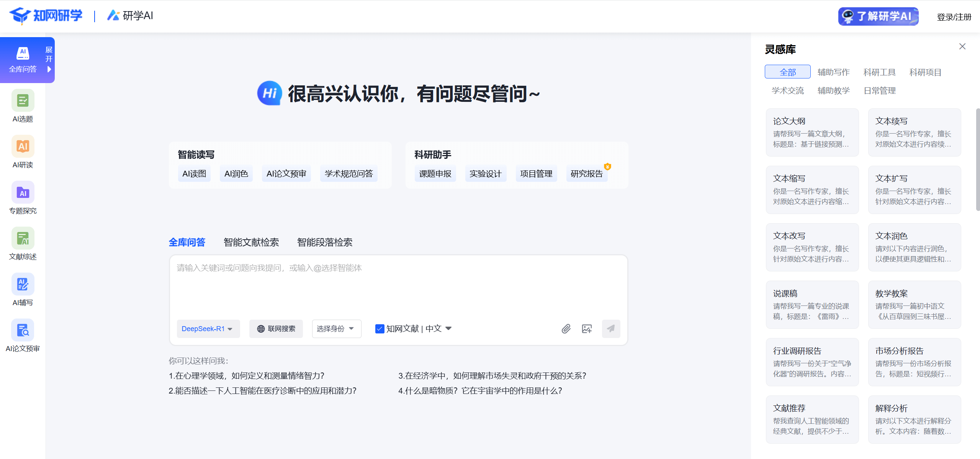980x459 pixels.
Task: Expand the 中文 language dropdown
Action: coord(449,328)
